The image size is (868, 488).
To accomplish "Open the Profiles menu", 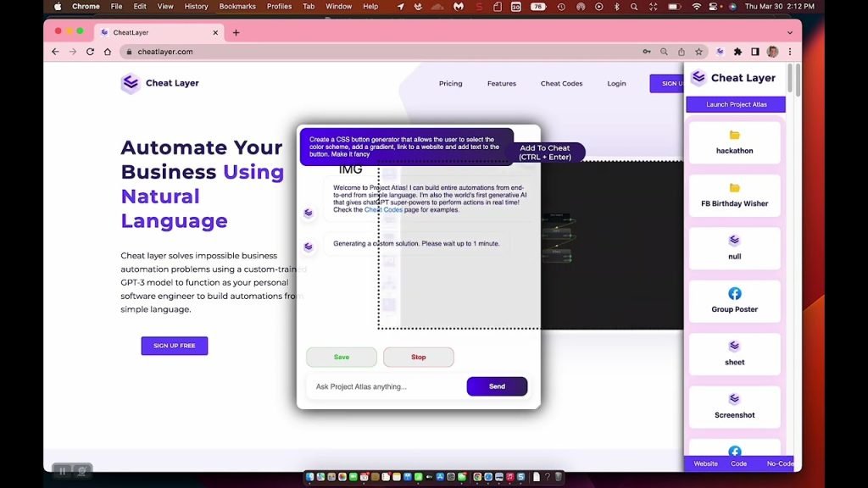I will [x=279, y=7].
